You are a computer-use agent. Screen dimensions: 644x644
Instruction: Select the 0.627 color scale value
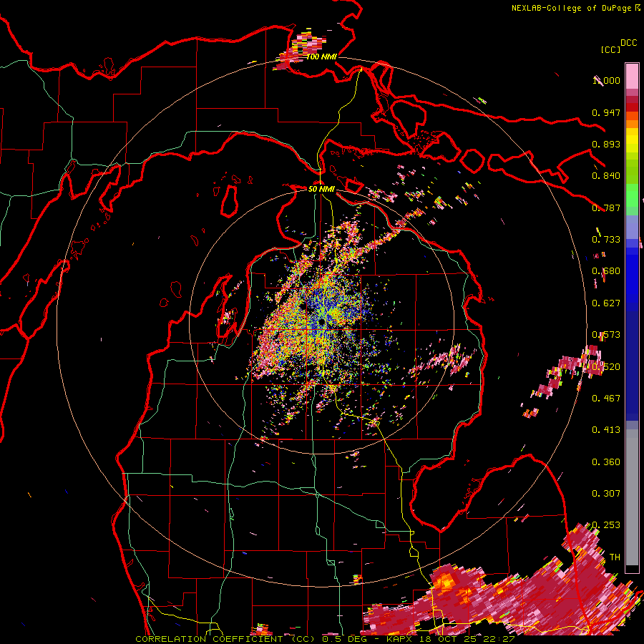point(606,303)
